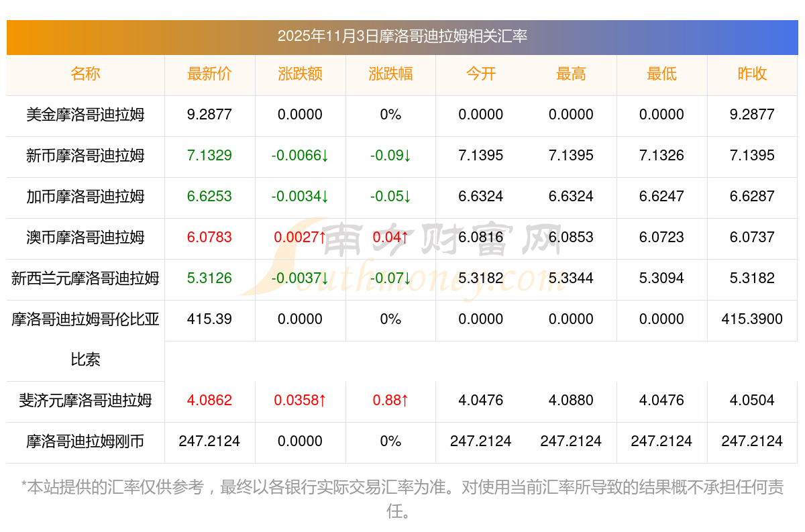Click the lowest value 6.6247
This screenshot has height=532, width=805.
pos(661,197)
